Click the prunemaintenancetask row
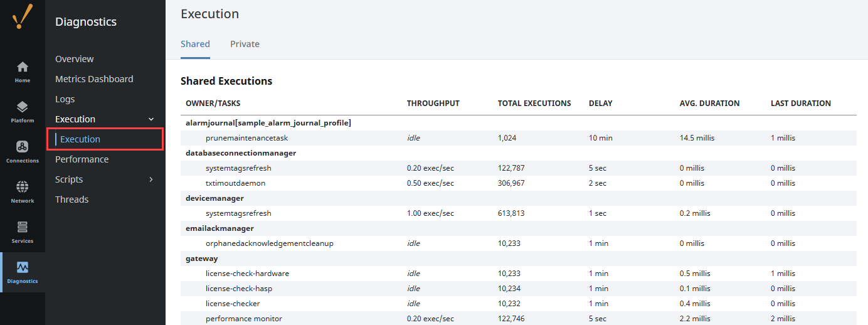This screenshot has height=325, width=868. click(246, 138)
